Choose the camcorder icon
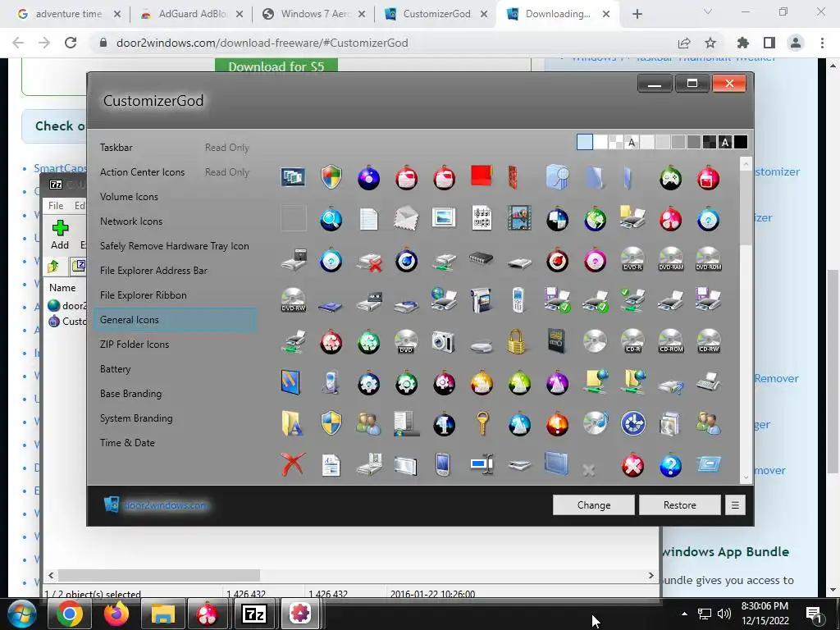840x630 pixels. pyautogui.click(x=481, y=301)
